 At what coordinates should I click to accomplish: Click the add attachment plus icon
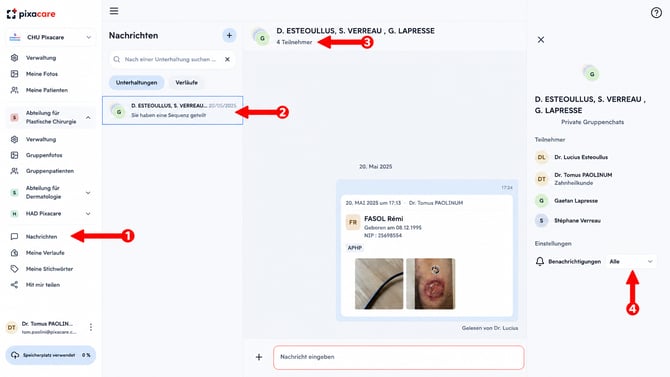point(259,357)
